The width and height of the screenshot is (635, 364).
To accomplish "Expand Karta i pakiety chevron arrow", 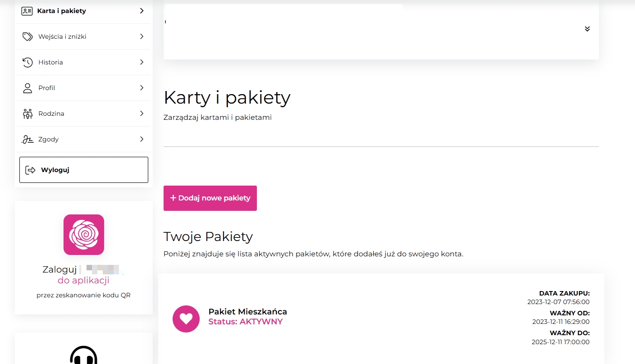I will [x=142, y=11].
